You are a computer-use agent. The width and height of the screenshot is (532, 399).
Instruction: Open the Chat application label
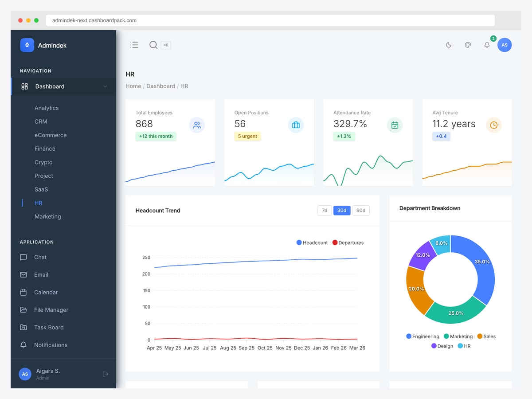click(x=40, y=257)
